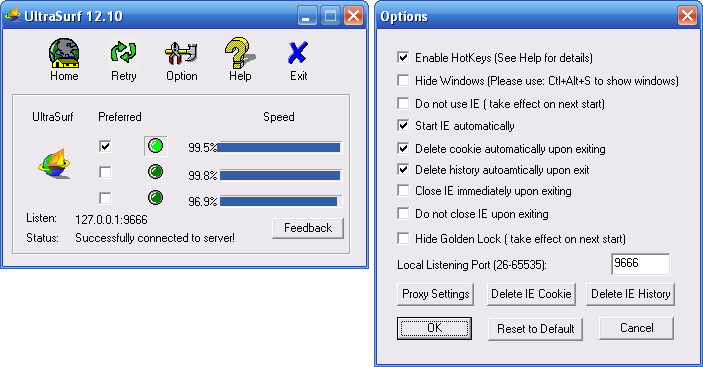The height and width of the screenshot is (367, 703).
Task: Close the UltraSurf 12.10 window
Action: (x=353, y=16)
